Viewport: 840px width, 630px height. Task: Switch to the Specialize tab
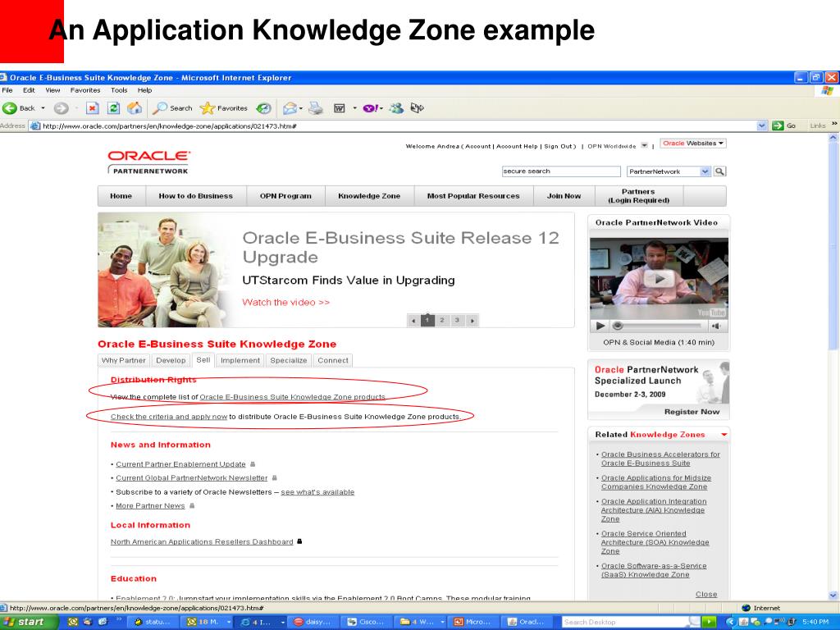(x=288, y=361)
